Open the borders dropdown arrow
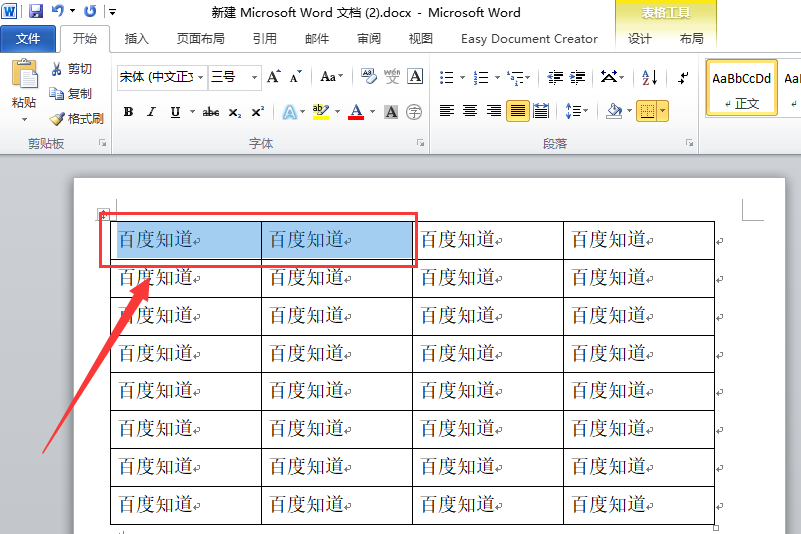Screen dimensions: 801x534 [x=663, y=111]
